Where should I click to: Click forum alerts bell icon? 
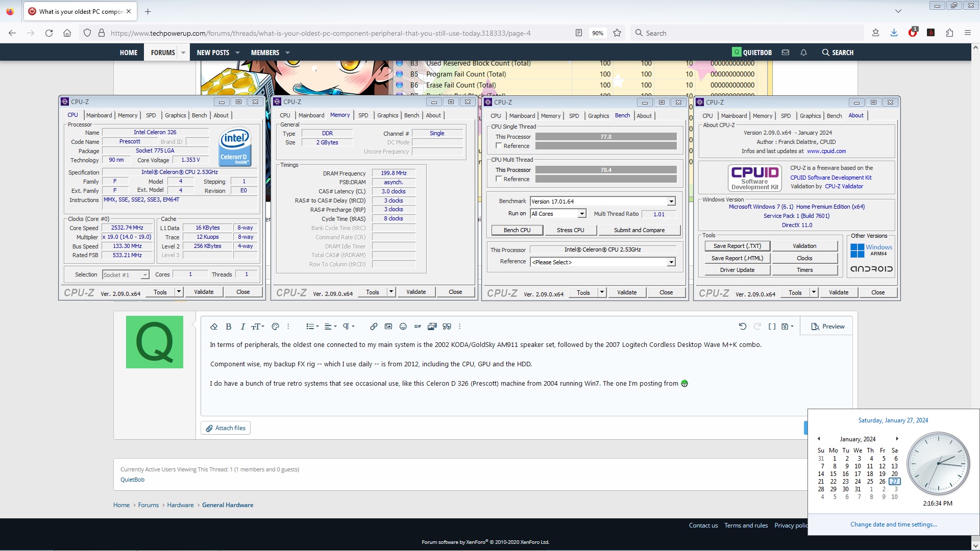(803, 53)
